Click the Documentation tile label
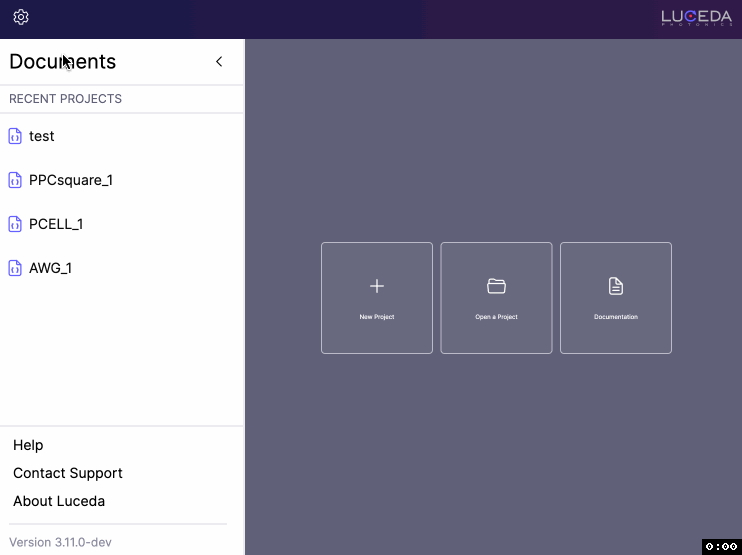Image resolution: width=742 pixels, height=555 pixels. pos(616,317)
